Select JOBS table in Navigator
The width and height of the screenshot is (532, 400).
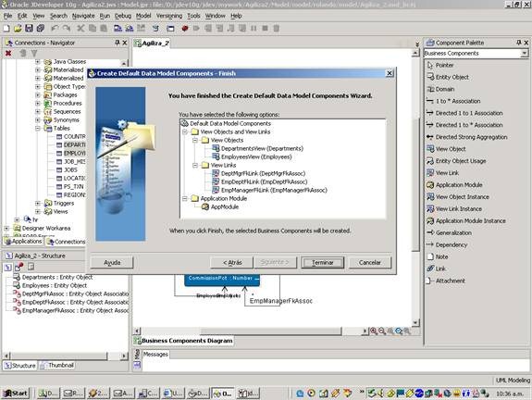pyautogui.click(x=68, y=169)
